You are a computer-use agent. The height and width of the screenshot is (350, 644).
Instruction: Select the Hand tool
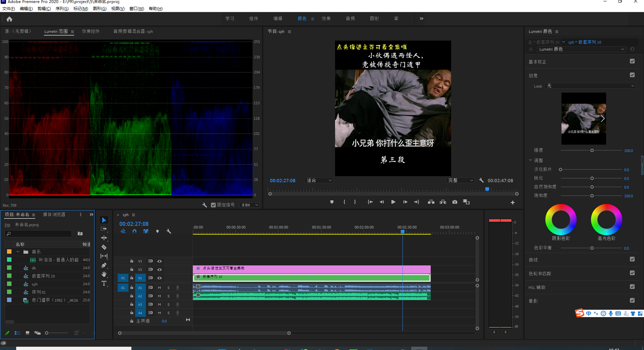click(x=104, y=274)
